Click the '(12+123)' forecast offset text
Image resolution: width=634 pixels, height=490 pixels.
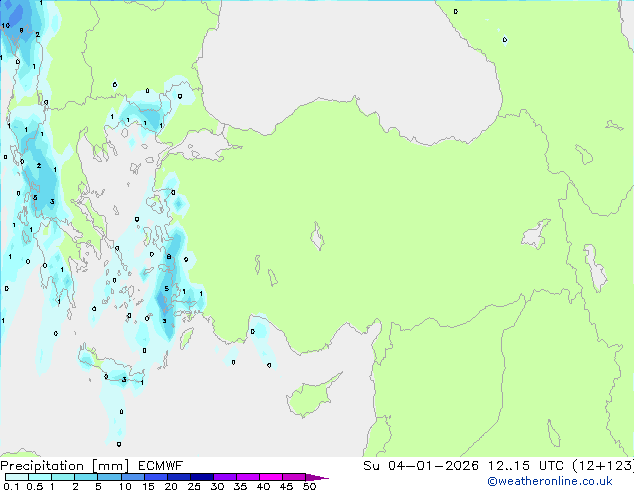[x=603, y=466]
